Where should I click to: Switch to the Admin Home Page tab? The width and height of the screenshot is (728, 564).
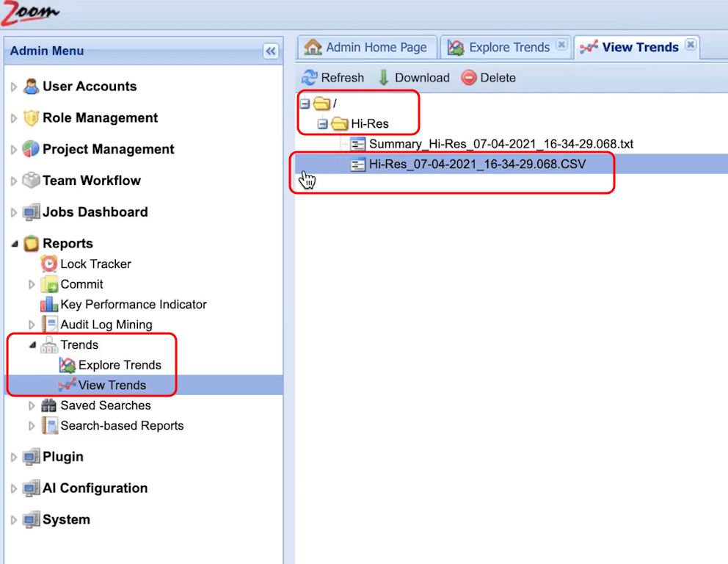367,48
